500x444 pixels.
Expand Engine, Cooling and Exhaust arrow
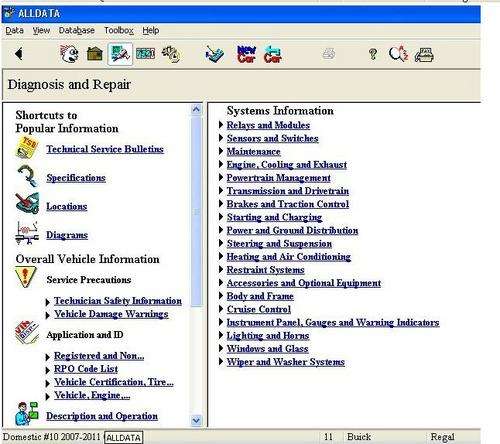pos(221,164)
